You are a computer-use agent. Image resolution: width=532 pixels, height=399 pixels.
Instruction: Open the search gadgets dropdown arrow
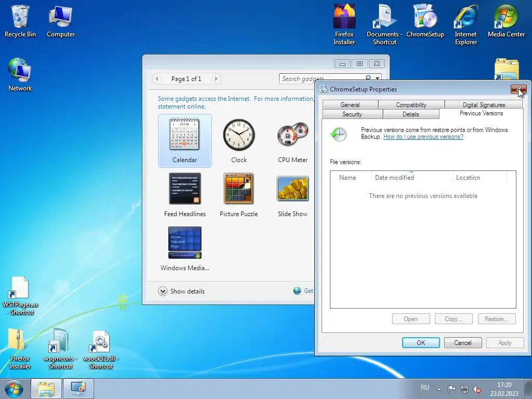pos(377,79)
